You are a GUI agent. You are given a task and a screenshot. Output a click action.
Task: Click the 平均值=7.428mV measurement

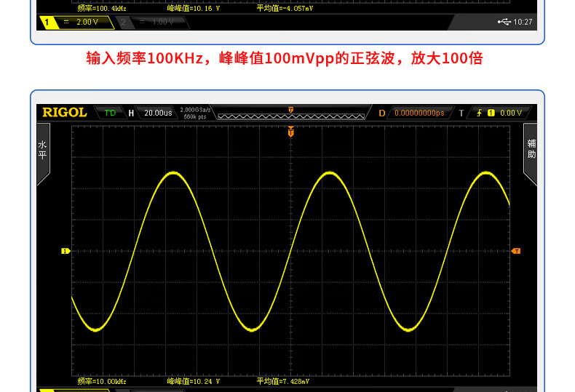pos(283,381)
